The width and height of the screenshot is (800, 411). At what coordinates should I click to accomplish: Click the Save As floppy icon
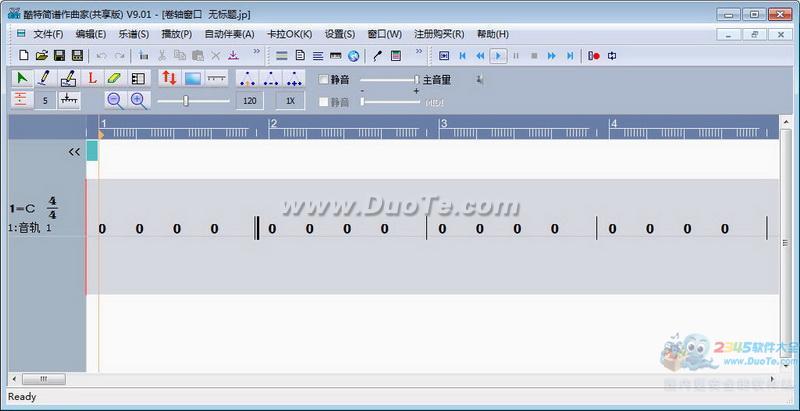pos(77,56)
